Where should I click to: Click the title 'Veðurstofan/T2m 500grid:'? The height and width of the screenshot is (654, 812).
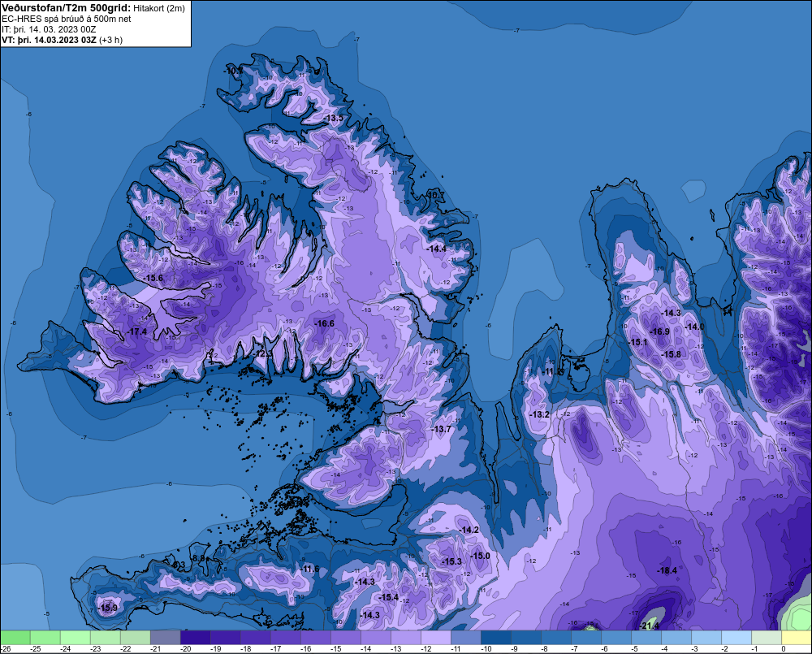67,8
